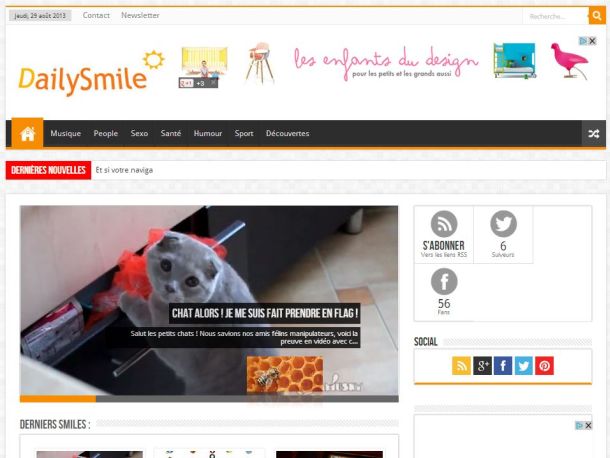
Task: Select the Humour navigation item
Action: coord(208,134)
